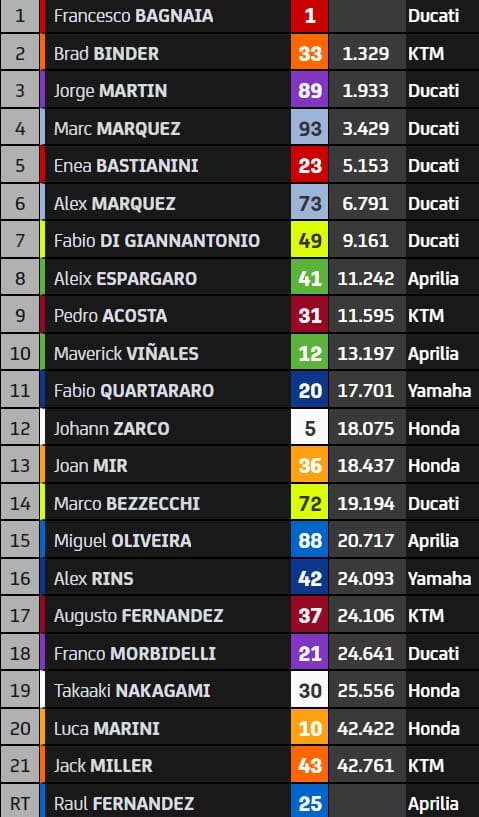This screenshot has height=817, width=479.
Task: Click the red number 1 badge for Bagnaia
Action: 310,16
